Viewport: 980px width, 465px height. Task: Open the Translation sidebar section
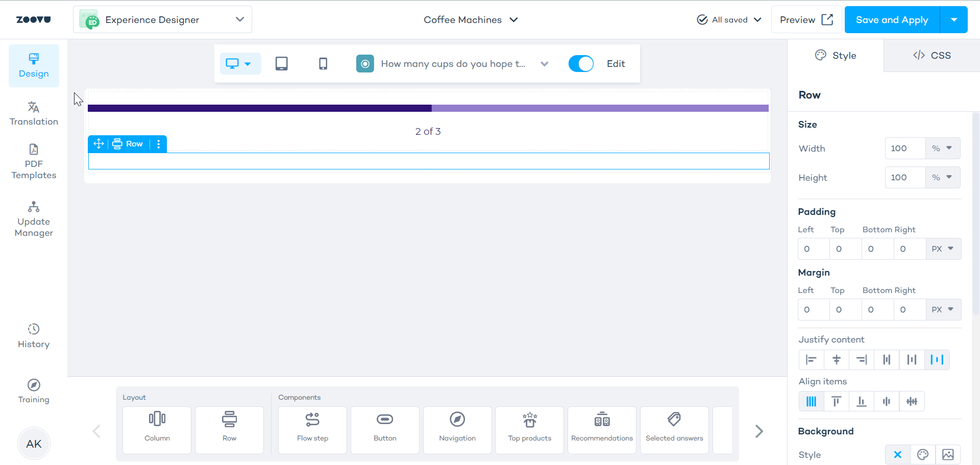[x=34, y=113]
